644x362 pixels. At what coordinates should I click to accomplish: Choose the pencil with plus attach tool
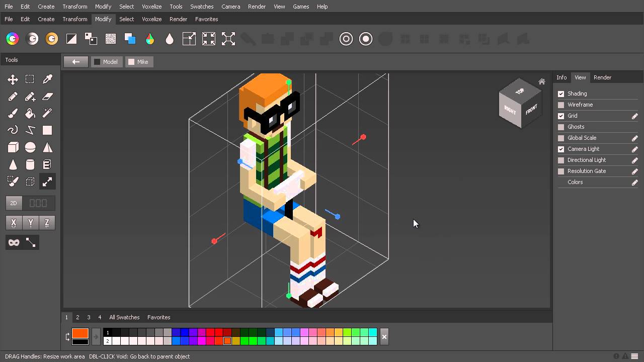point(30,97)
